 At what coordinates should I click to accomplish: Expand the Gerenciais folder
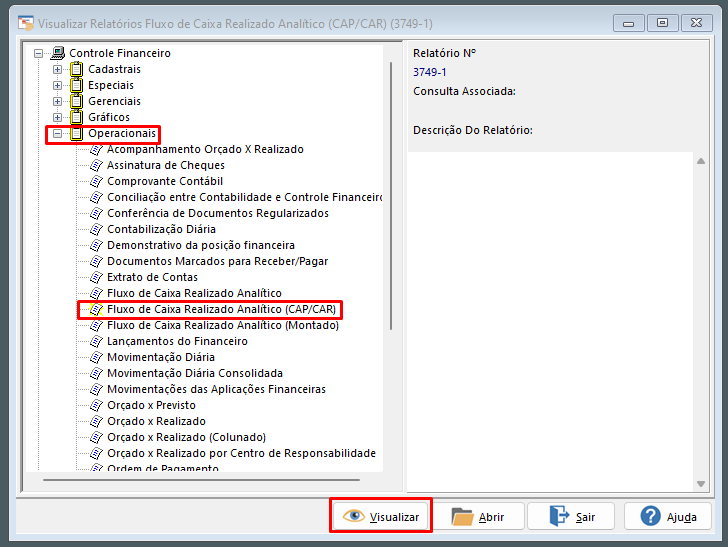(57, 102)
